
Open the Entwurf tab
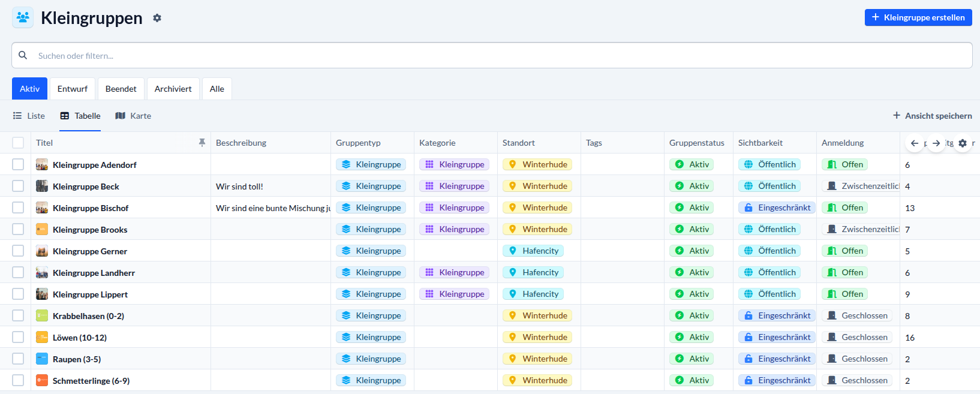pyautogui.click(x=73, y=89)
